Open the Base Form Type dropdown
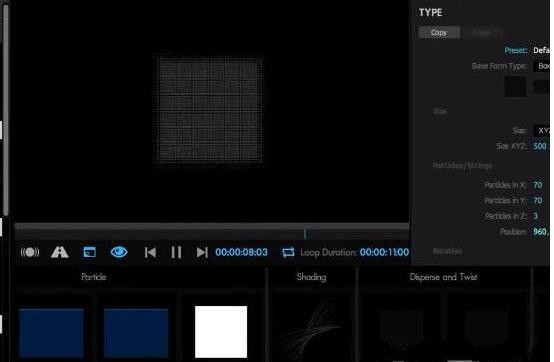This screenshot has height=362, width=554. click(x=542, y=66)
